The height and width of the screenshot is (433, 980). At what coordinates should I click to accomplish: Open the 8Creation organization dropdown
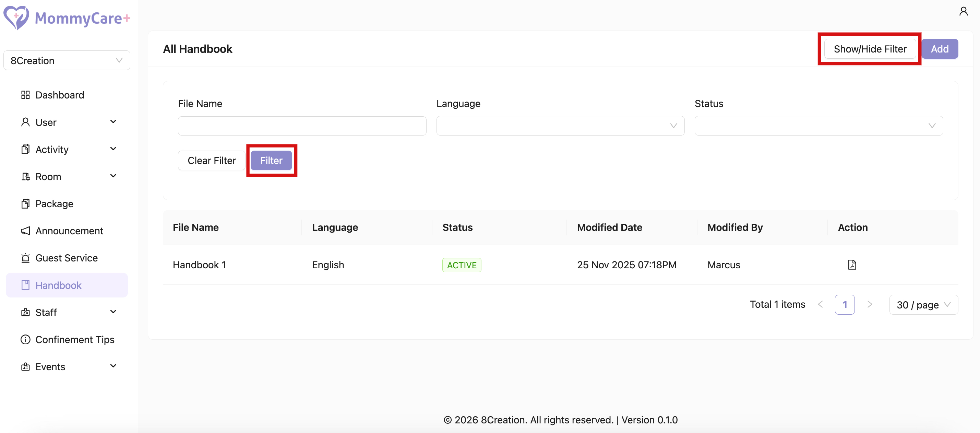click(x=67, y=60)
